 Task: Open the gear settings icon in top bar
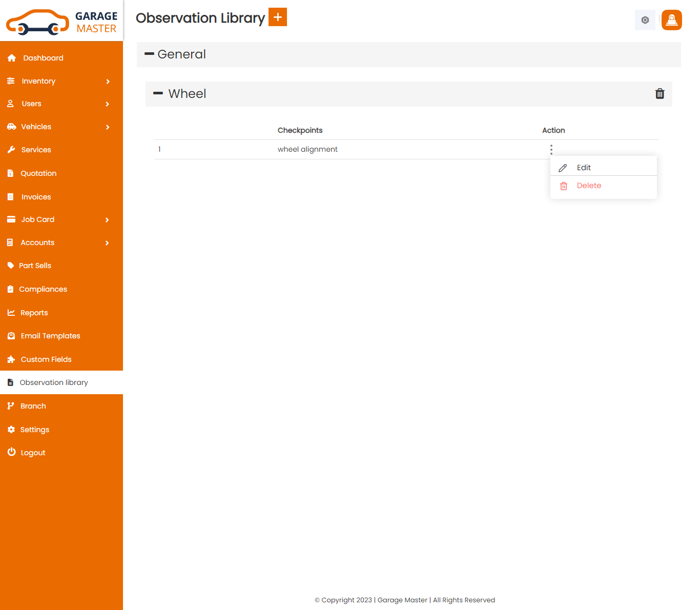tap(645, 20)
